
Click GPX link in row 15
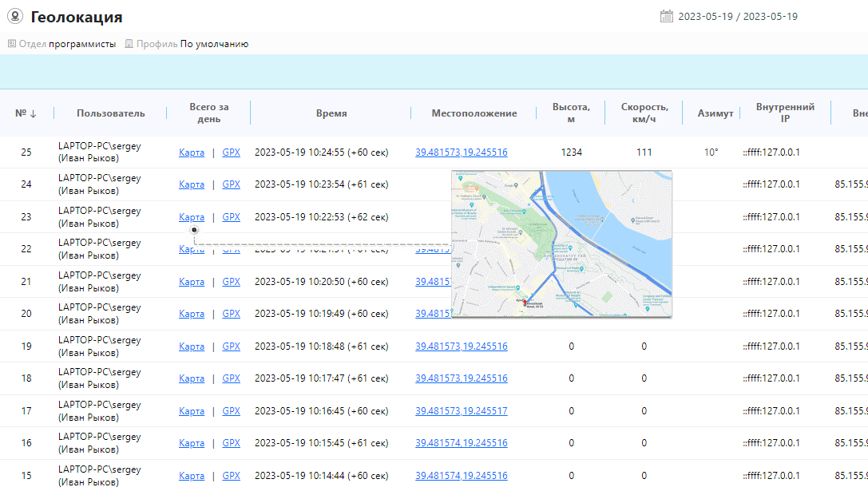coord(231,476)
